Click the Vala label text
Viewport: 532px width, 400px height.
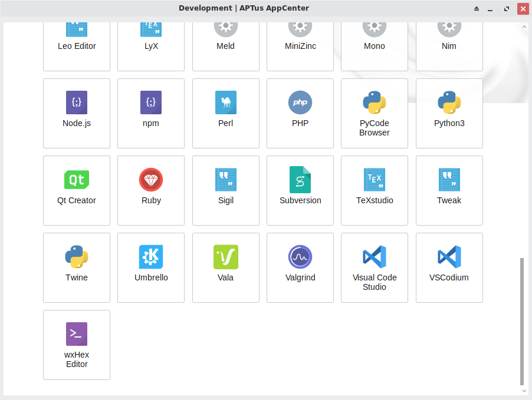(x=226, y=277)
